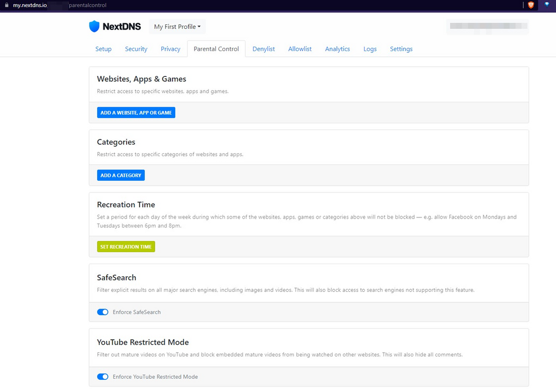Turn off Enforce YouTube Restricted Mode
The height and width of the screenshot is (392, 556).
tap(102, 376)
